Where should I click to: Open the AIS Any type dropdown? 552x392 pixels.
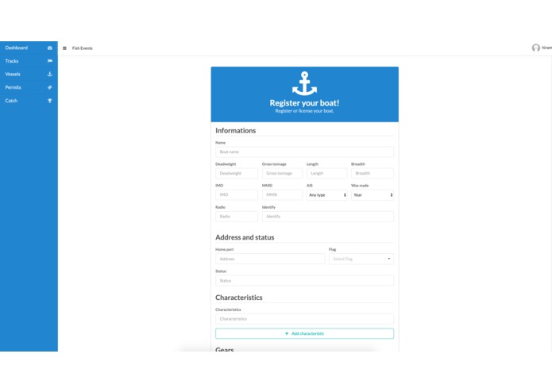click(326, 194)
